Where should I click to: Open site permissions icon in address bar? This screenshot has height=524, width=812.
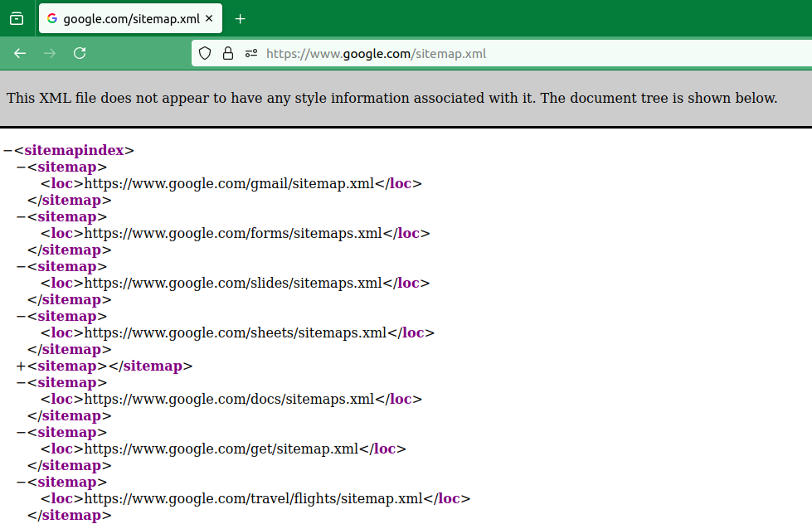click(251, 53)
